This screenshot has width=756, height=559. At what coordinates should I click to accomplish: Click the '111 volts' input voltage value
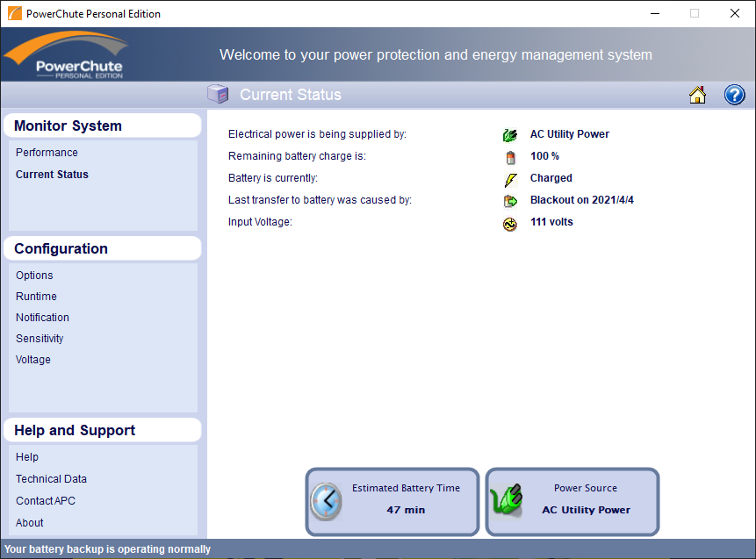(551, 222)
